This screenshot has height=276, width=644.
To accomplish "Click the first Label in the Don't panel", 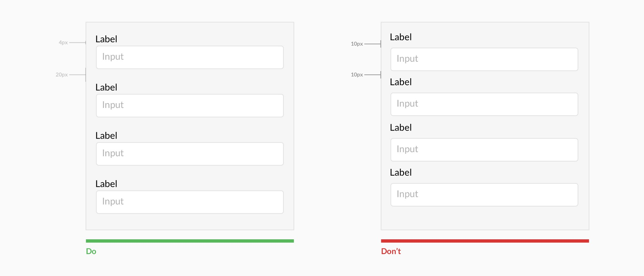I will [x=401, y=37].
